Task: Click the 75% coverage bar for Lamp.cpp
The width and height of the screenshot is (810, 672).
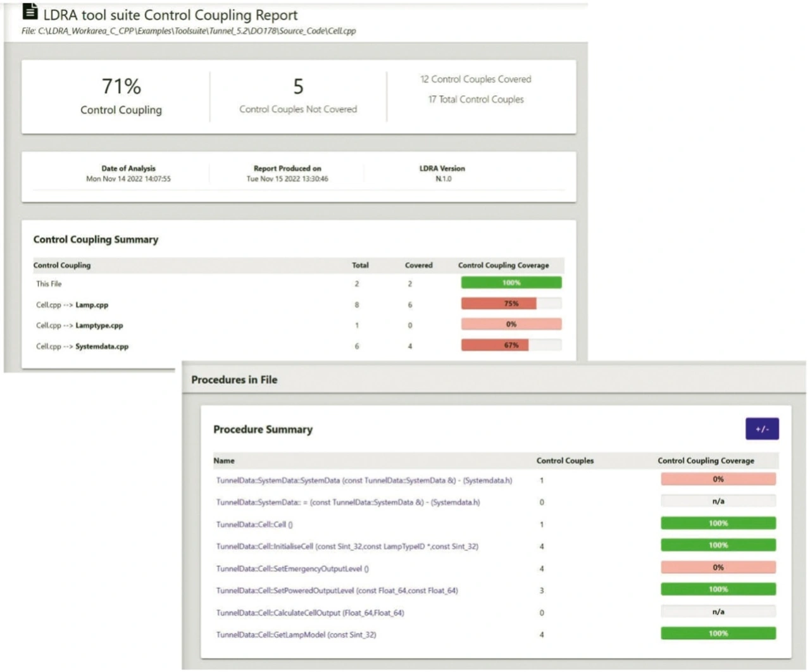Action: (x=511, y=304)
